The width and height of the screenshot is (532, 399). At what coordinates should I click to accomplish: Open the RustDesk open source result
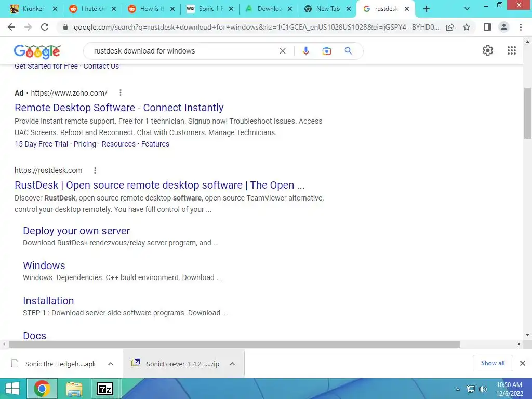point(159,185)
